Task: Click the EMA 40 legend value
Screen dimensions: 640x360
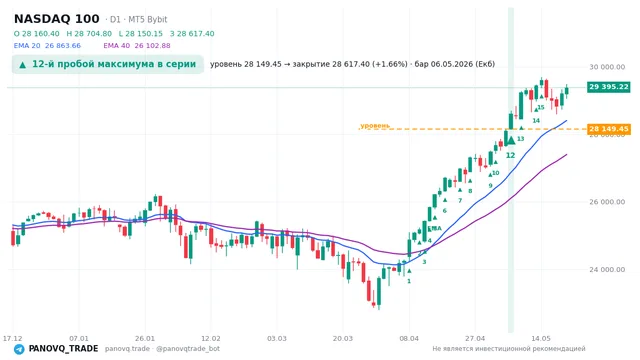Action: coord(137,45)
